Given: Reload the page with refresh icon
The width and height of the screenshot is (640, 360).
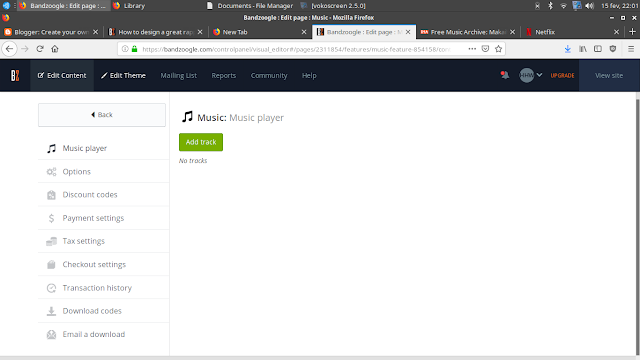Looking at the screenshot, I should coord(40,49).
